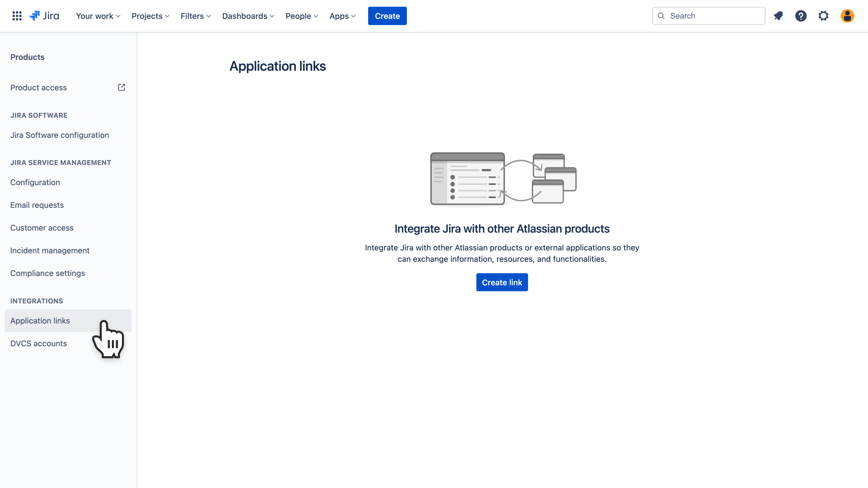Select Application links in the sidebar

click(x=68, y=321)
